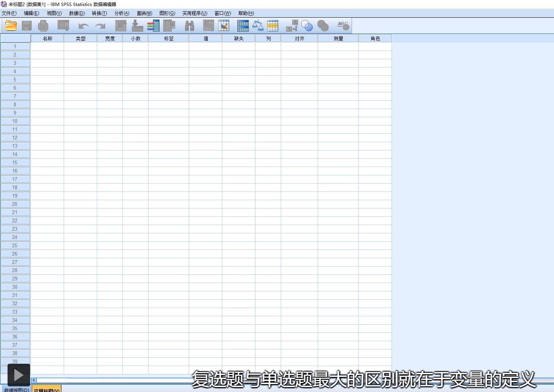The height and width of the screenshot is (392, 554).
Task: Open the 转换(T) menu
Action: (x=99, y=13)
